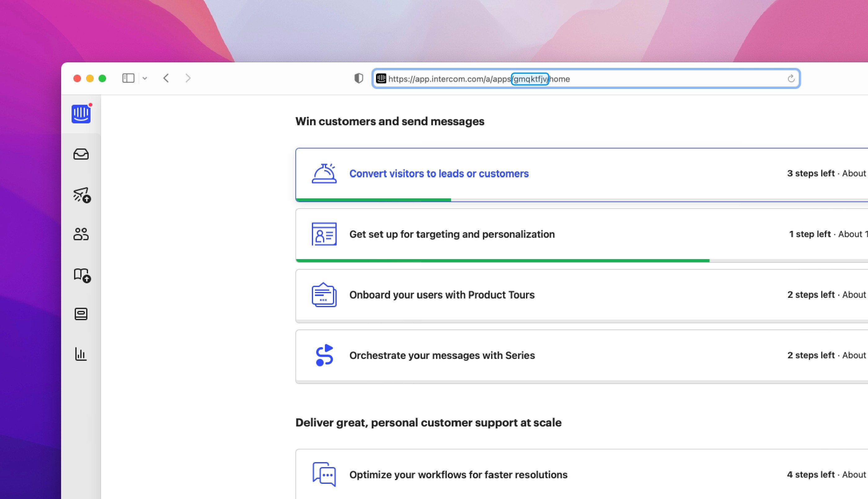Open the Operator bot icon in sidebar
This screenshot has width=868, height=499.
coord(81,314)
